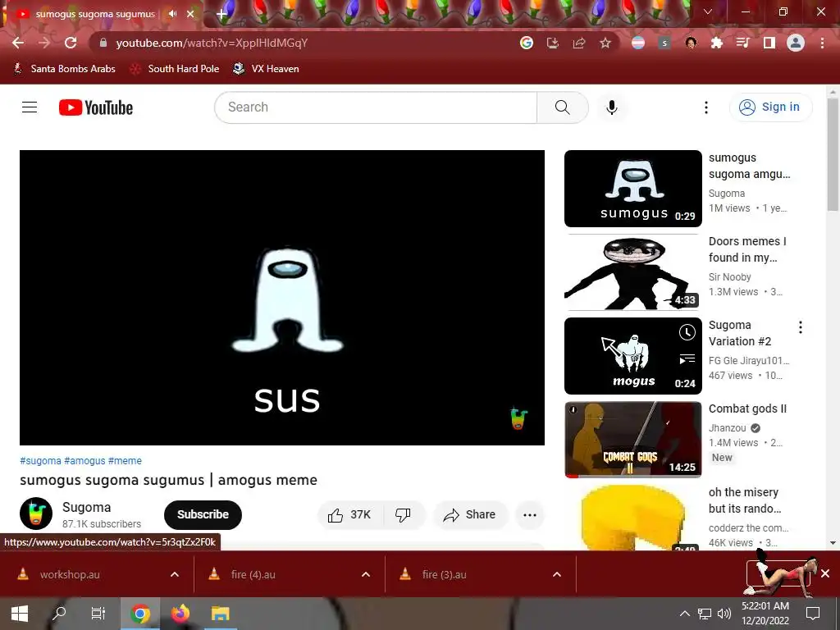Reload the YouTube page
This screenshot has width=840, height=630.
tap(71, 43)
